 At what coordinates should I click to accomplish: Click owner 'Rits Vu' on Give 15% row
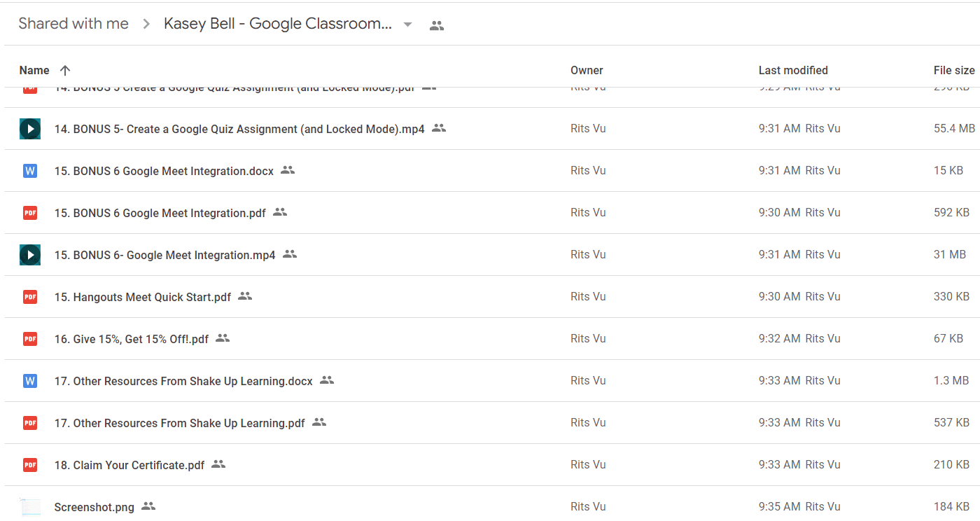click(x=588, y=339)
